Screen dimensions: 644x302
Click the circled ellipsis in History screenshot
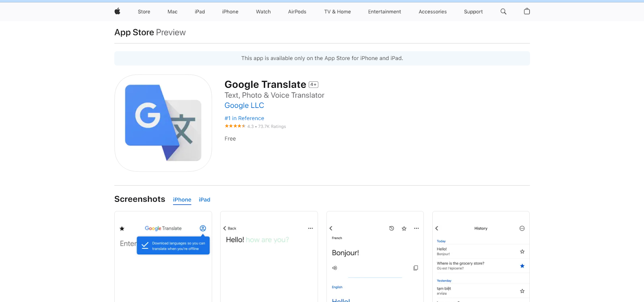pos(522,228)
